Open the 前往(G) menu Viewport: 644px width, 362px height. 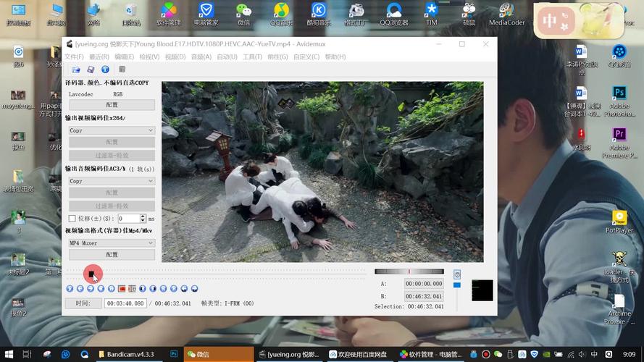277,56
